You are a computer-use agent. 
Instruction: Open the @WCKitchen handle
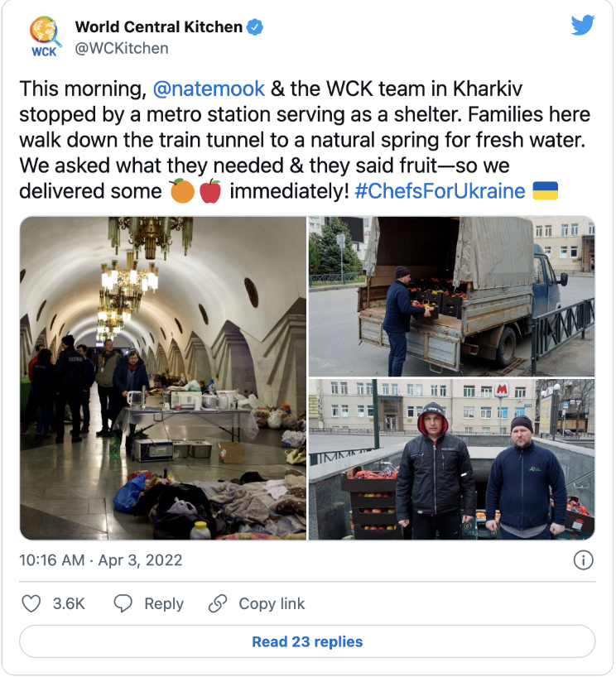point(122,48)
